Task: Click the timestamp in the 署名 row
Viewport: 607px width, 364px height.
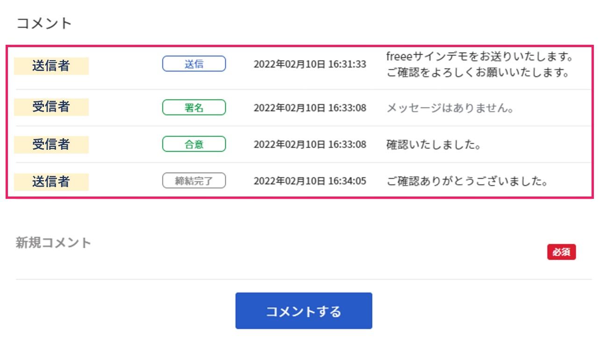Action: [310, 108]
